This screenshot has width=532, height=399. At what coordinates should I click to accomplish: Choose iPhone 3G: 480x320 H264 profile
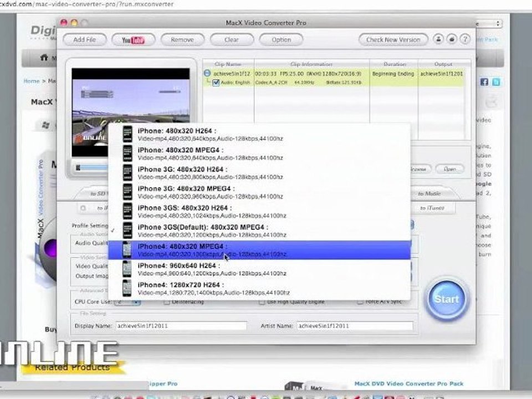tap(259, 173)
